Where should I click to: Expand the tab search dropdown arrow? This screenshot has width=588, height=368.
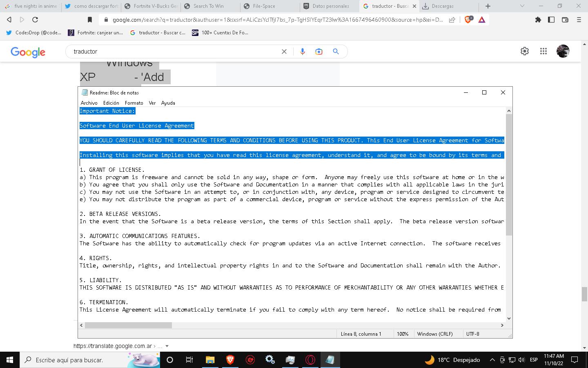click(522, 6)
